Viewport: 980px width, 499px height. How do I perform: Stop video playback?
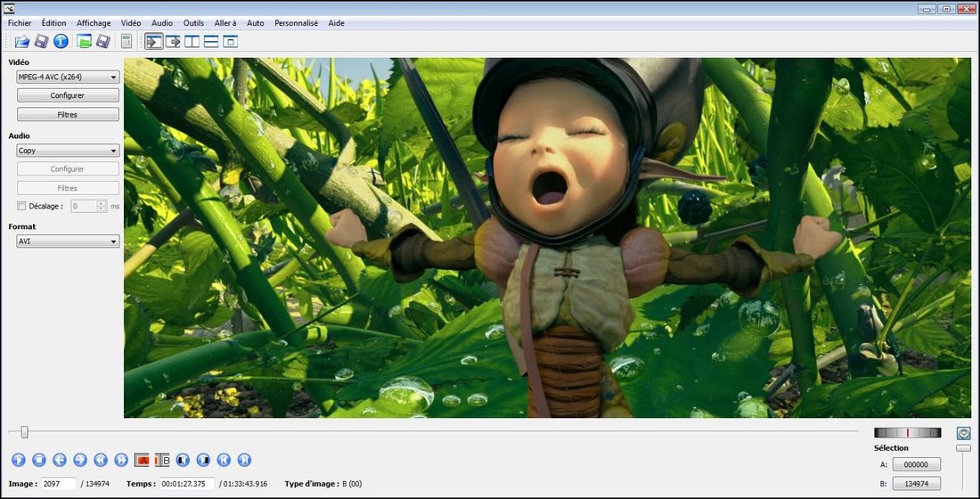point(38,460)
